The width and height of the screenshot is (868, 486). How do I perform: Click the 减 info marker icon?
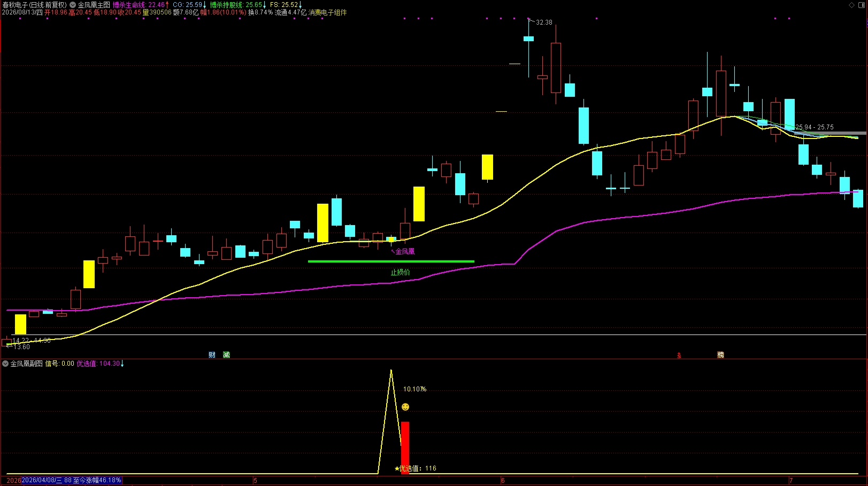coord(226,355)
